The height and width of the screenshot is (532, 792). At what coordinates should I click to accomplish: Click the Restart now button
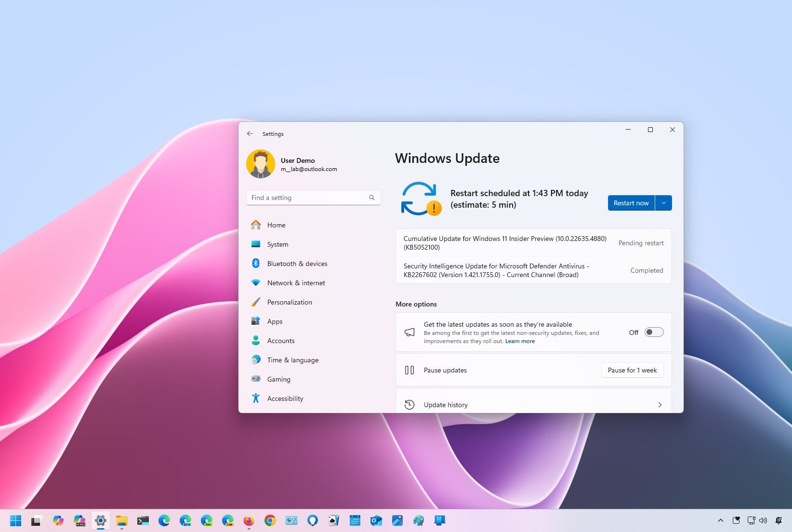tap(631, 203)
